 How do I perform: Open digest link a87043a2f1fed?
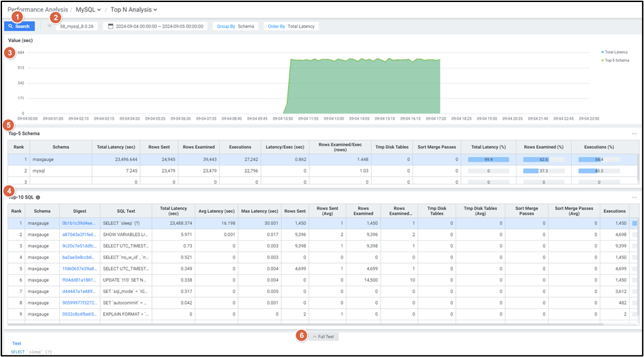coord(79,234)
